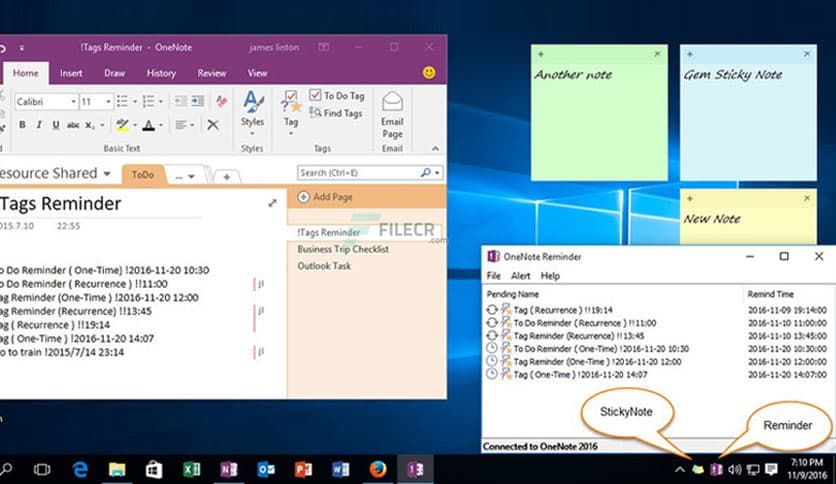Go to the History tab
836x484 pixels.
coord(161,73)
